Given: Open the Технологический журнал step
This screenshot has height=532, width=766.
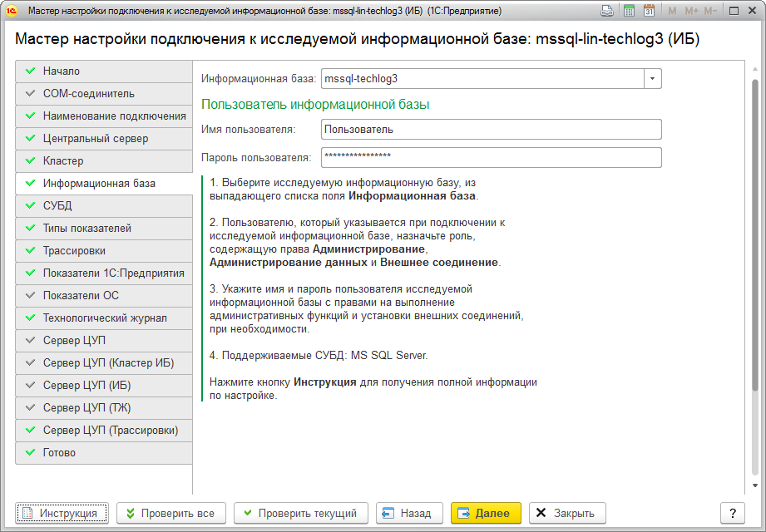Looking at the screenshot, I should coord(104,318).
